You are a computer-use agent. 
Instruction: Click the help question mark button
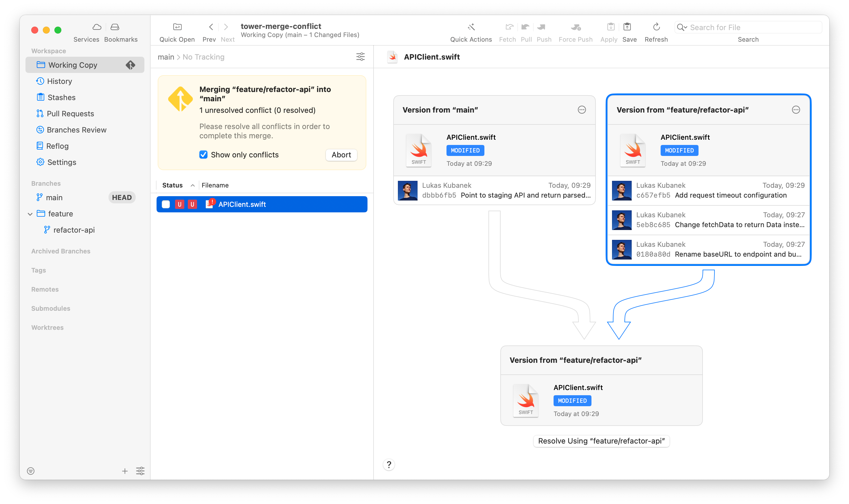click(x=389, y=464)
